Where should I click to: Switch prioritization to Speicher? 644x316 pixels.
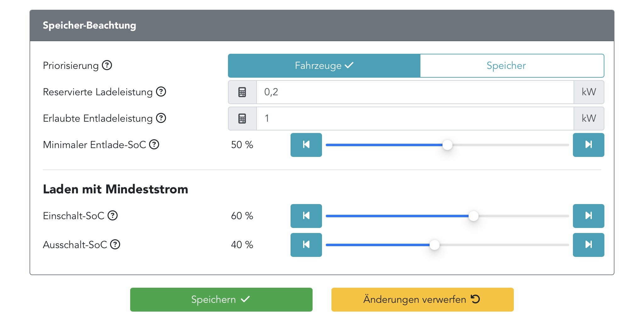tap(512, 66)
